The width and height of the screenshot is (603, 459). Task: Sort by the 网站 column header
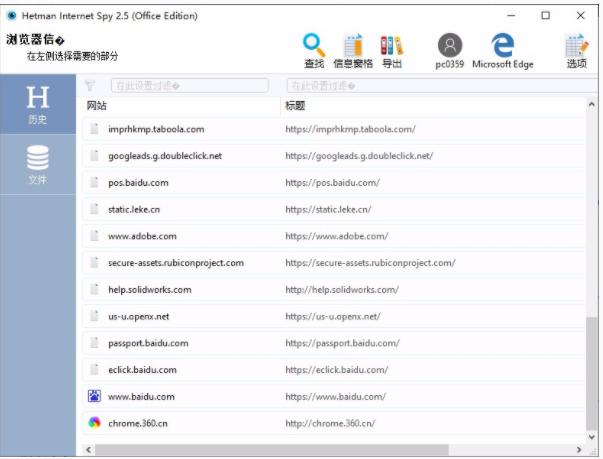pos(97,105)
